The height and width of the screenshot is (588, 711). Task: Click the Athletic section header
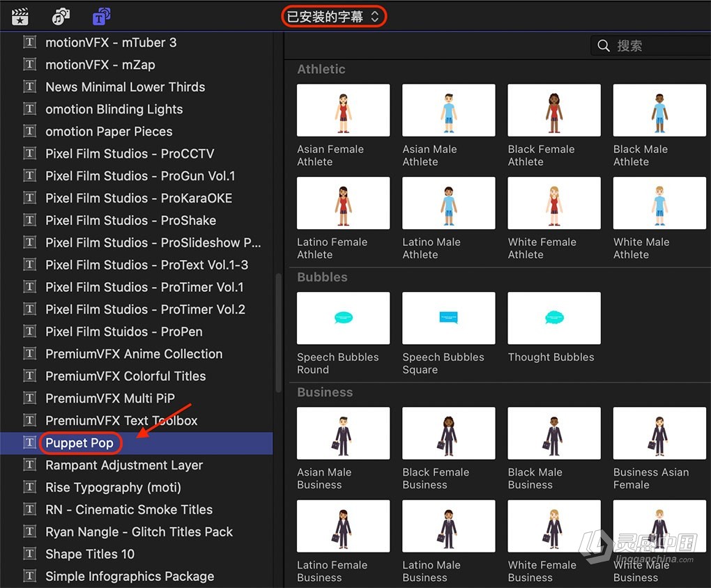click(x=321, y=69)
